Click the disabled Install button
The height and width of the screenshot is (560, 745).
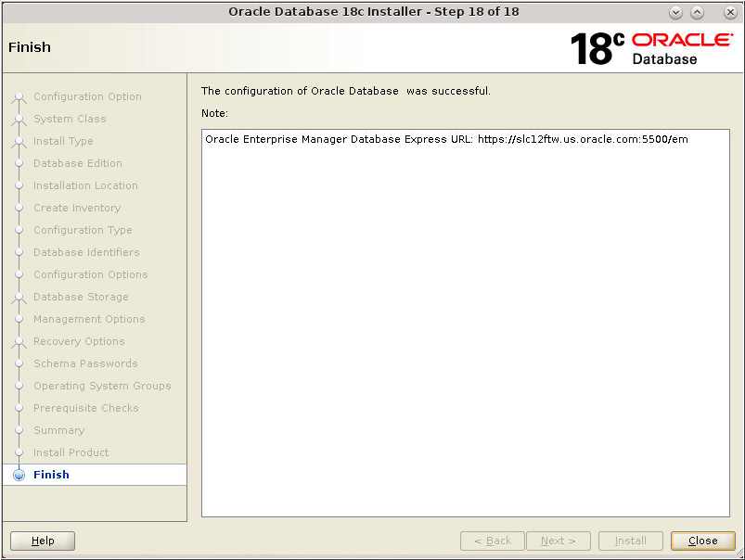pos(631,541)
